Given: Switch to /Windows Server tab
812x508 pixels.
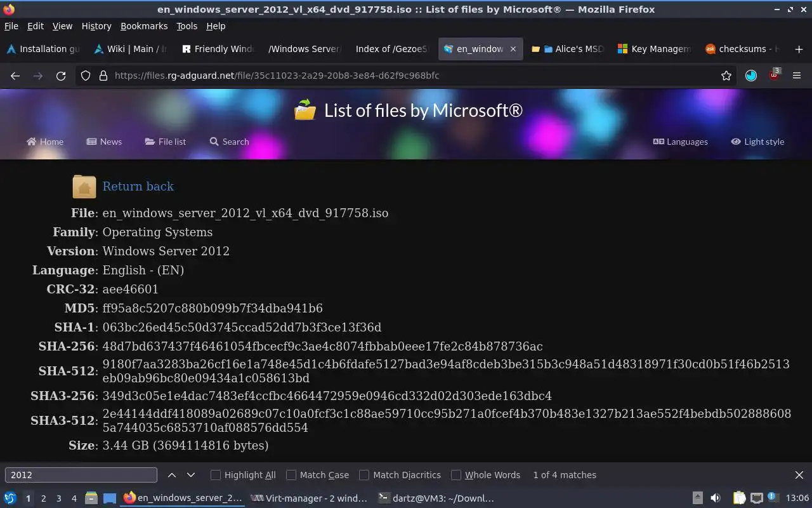Looking at the screenshot, I should pos(304,49).
